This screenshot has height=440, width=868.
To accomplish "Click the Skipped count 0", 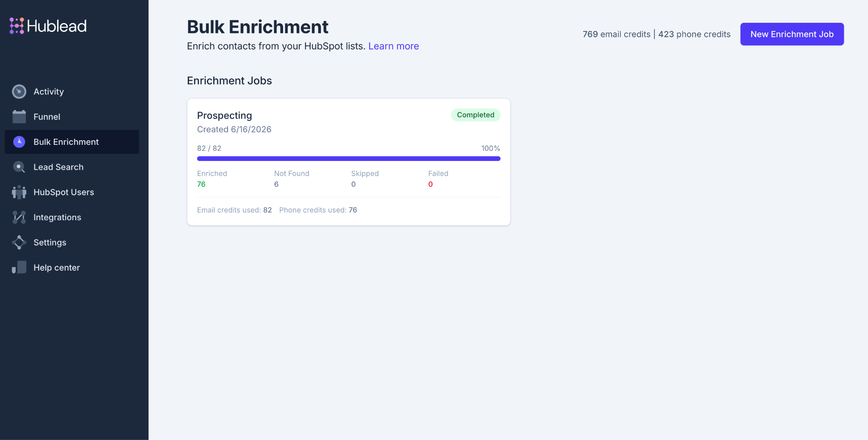I will (353, 184).
